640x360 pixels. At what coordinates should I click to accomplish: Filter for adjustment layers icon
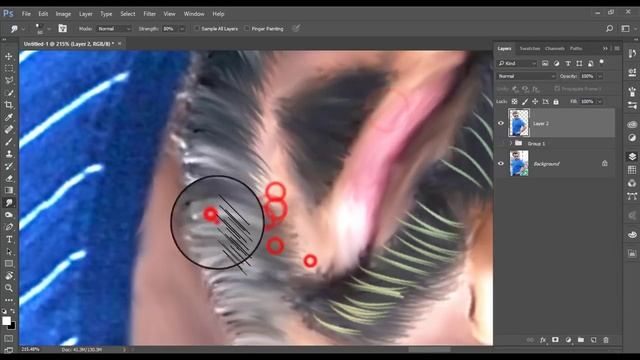click(556, 63)
